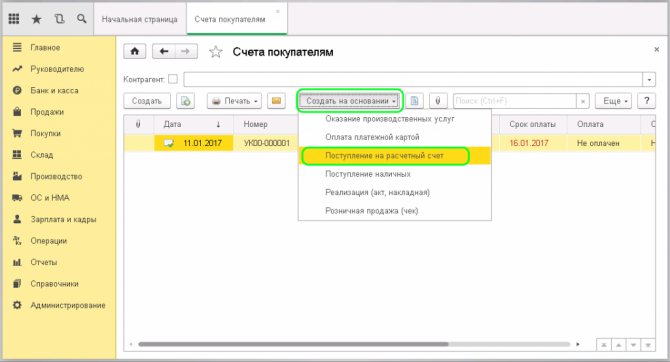Image resolution: width=670 pixels, height=362 pixels.
Task: Open the search magnifier icon in top bar
Action: pos(82,19)
